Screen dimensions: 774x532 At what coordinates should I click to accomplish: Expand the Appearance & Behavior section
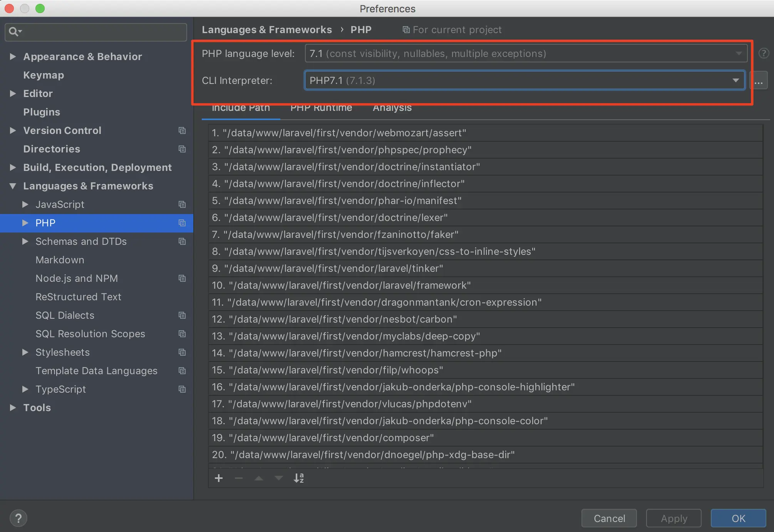tap(13, 57)
